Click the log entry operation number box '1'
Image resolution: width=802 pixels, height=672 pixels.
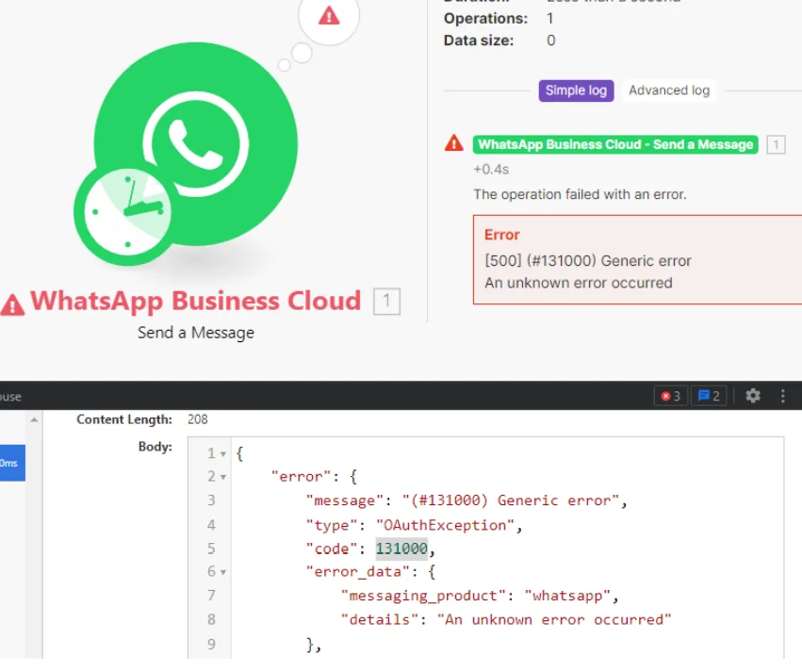[x=776, y=145]
